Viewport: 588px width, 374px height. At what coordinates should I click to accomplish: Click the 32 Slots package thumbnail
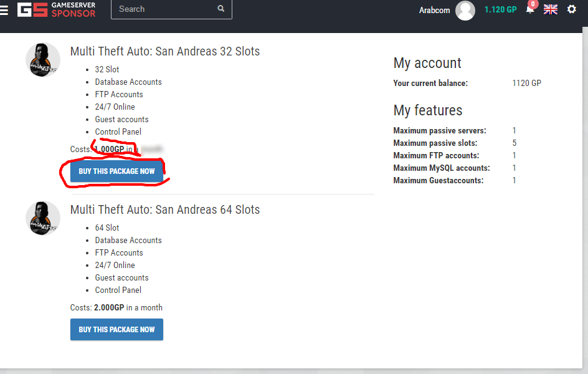point(43,60)
